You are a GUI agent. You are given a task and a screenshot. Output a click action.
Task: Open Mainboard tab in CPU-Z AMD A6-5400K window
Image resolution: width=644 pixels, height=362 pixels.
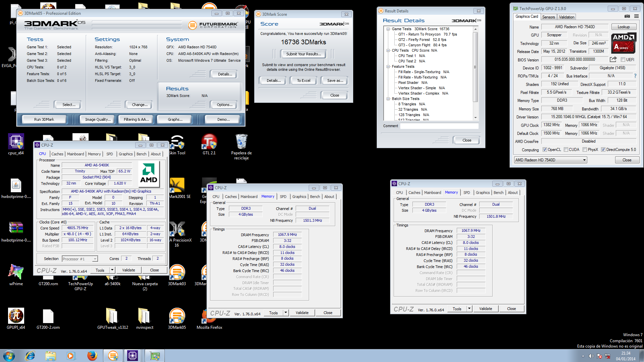[76, 154]
